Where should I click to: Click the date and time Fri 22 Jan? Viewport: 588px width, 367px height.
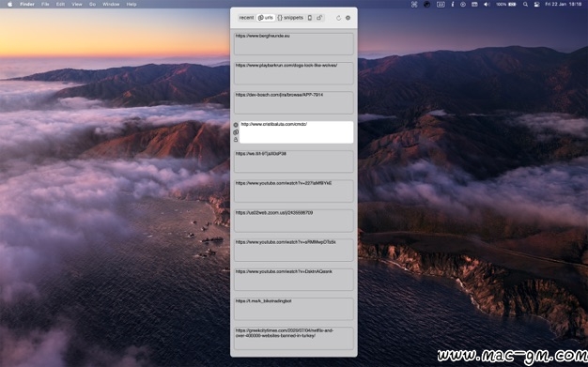click(x=564, y=4)
